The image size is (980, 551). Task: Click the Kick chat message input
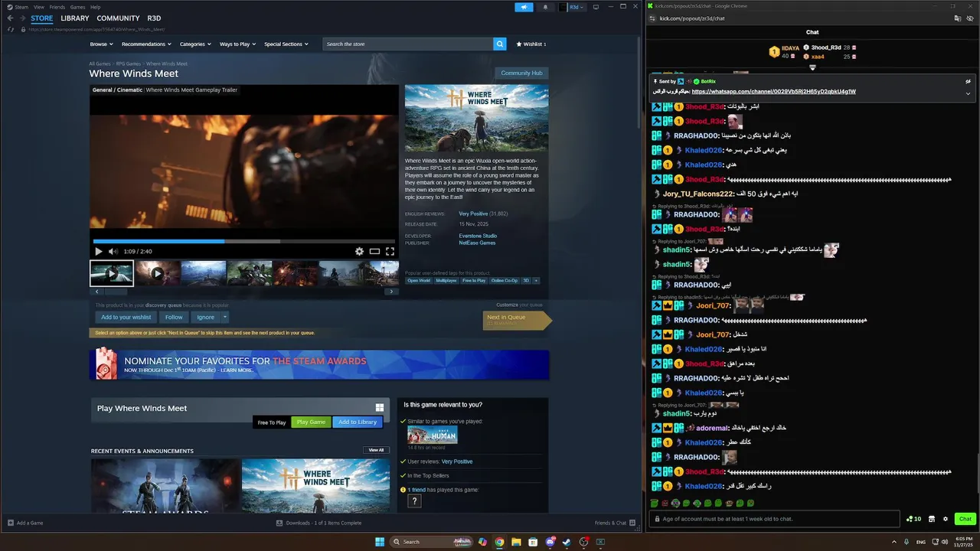tap(774, 519)
